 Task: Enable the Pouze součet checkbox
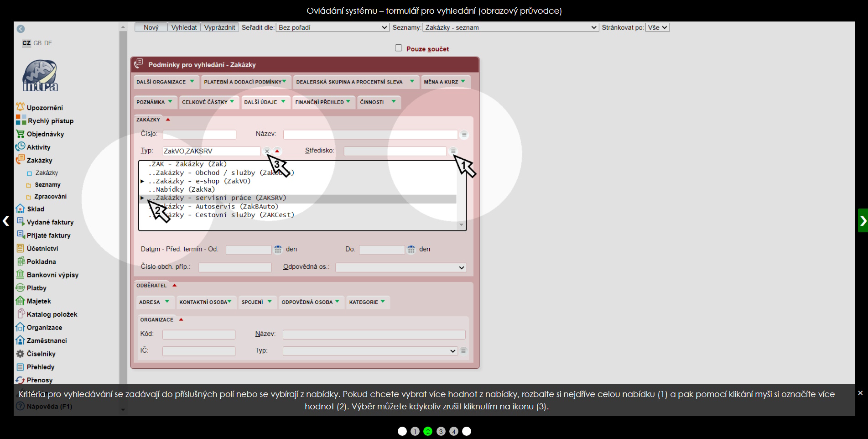click(399, 48)
